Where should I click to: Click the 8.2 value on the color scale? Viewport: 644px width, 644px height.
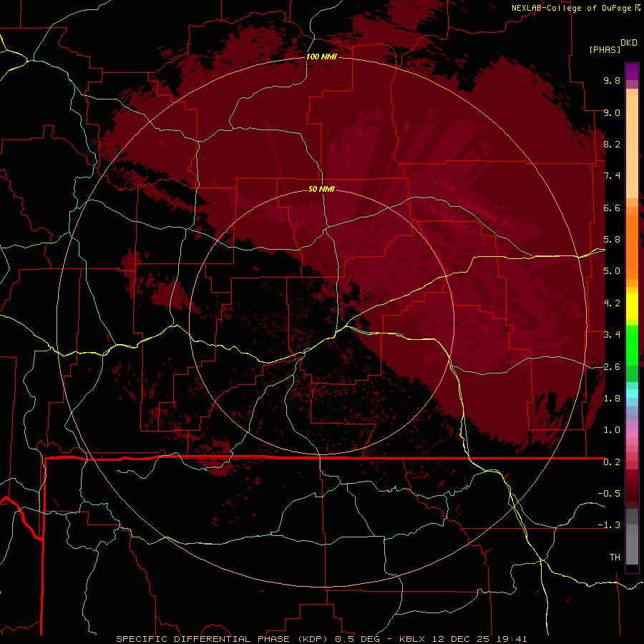612,144
